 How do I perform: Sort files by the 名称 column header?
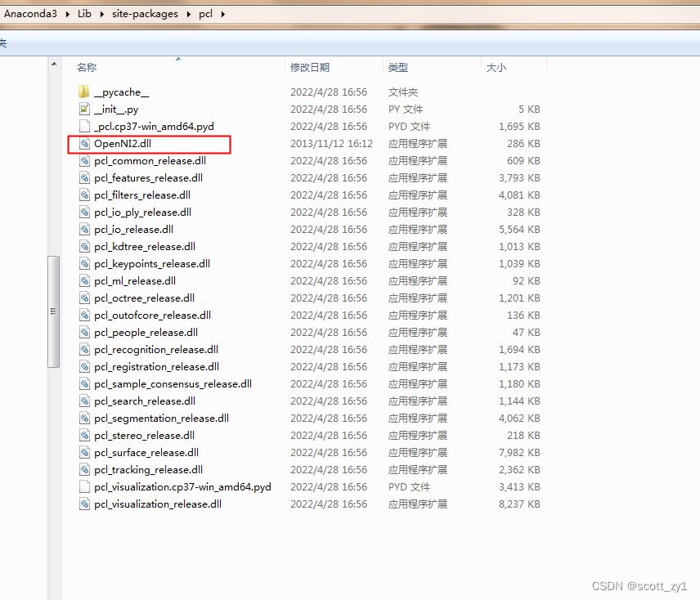(87, 68)
